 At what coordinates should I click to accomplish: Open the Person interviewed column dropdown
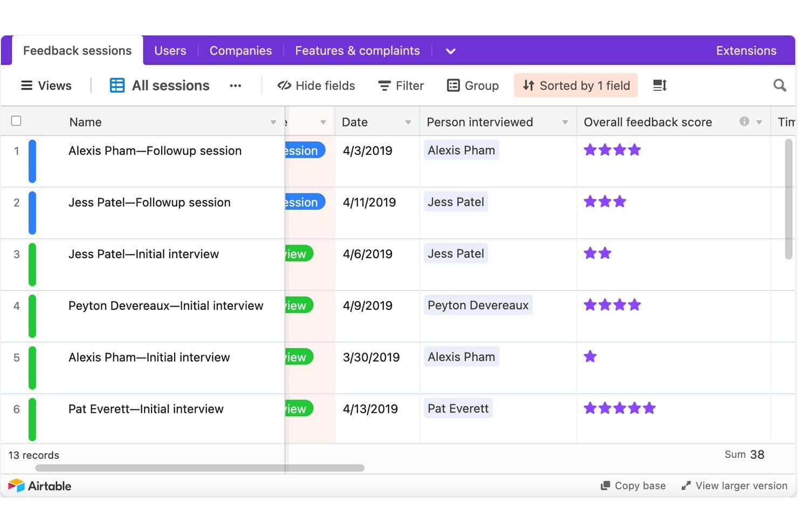click(565, 122)
